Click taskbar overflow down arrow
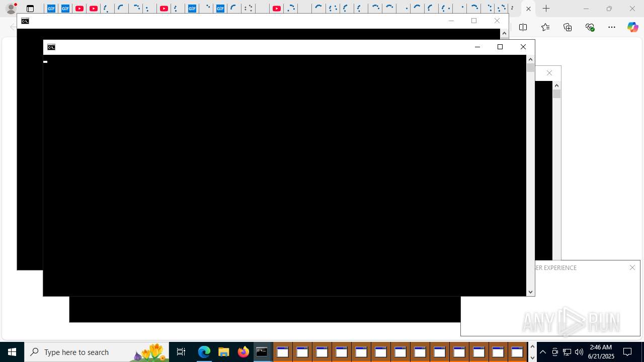Viewport: 644px width, 362px height. coord(532,357)
